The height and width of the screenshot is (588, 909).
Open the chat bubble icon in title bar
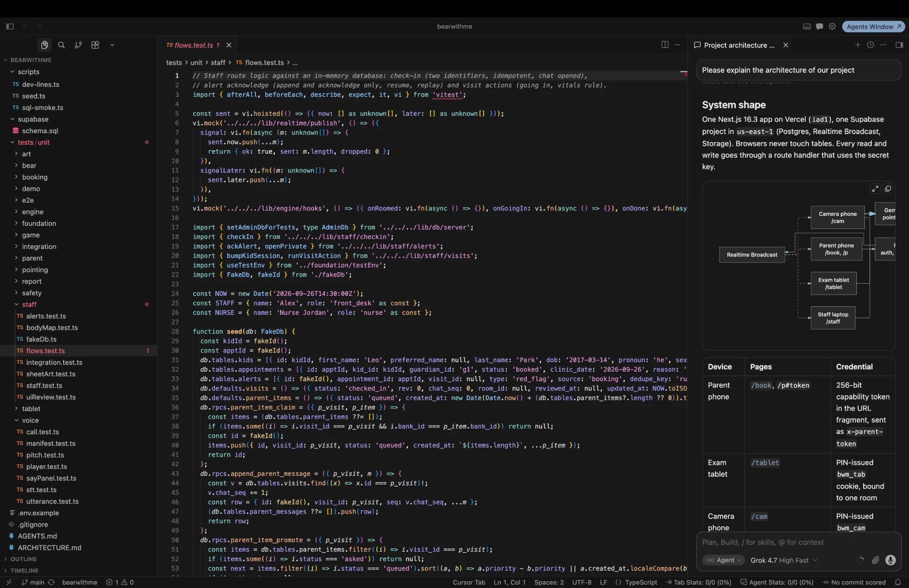(x=819, y=26)
